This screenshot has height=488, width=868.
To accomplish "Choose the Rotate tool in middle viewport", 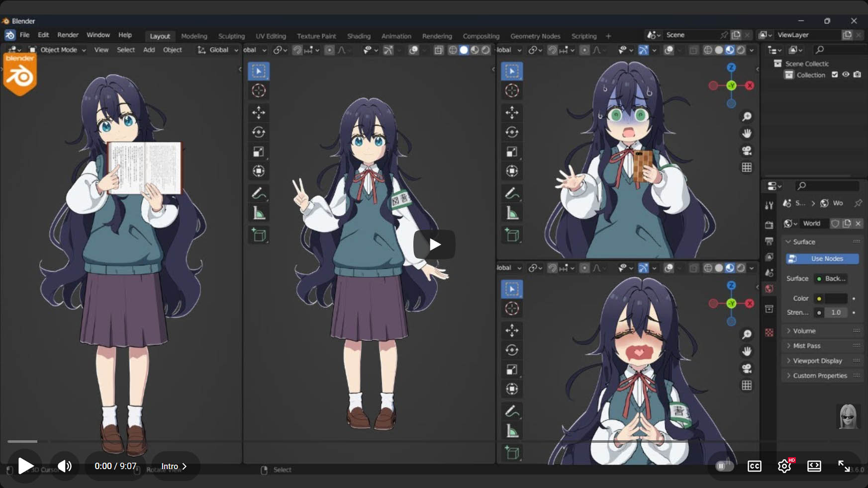I will pyautogui.click(x=259, y=132).
